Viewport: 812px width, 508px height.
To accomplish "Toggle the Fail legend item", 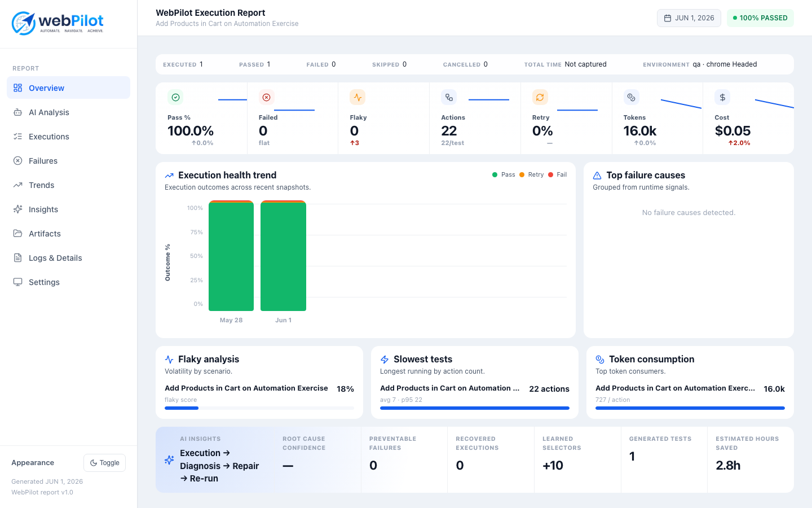I will pos(557,174).
